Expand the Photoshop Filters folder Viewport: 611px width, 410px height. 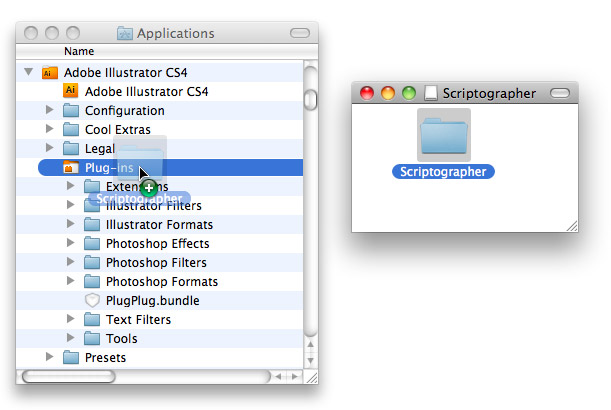[x=71, y=262]
